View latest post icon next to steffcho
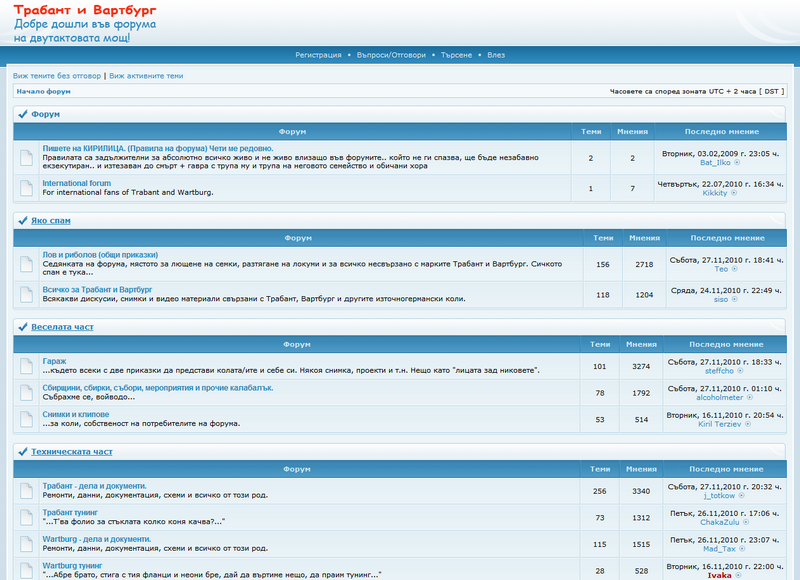The image size is (800, 580). 740,371
